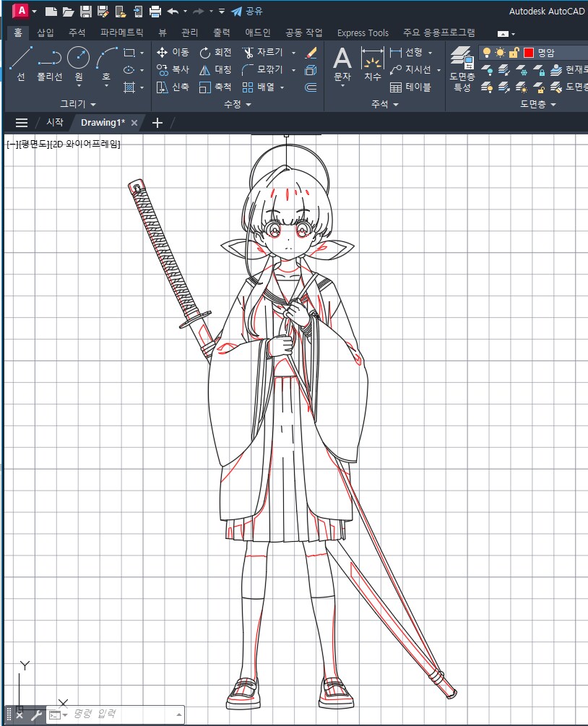Open the Customize Quick Access Toolbar dropdown

[x=222, y=11]
